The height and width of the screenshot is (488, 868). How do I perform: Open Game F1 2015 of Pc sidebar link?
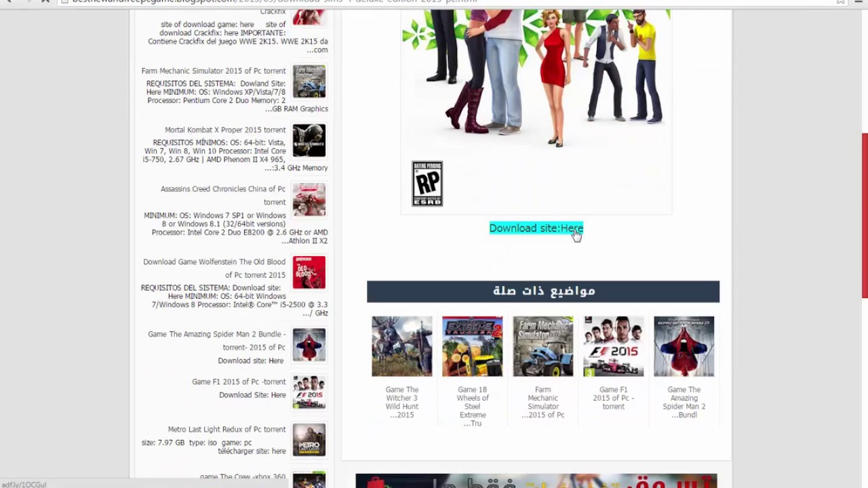coord(239,382)
